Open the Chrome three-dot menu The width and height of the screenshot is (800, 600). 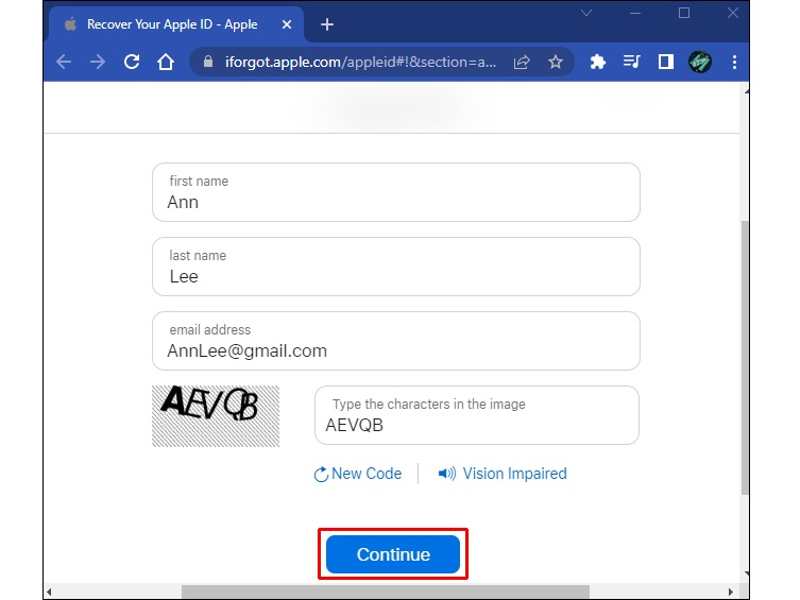tap(734, 62)
